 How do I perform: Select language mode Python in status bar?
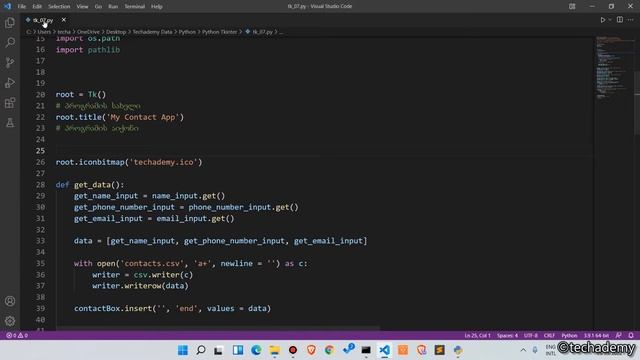[569, 336]
